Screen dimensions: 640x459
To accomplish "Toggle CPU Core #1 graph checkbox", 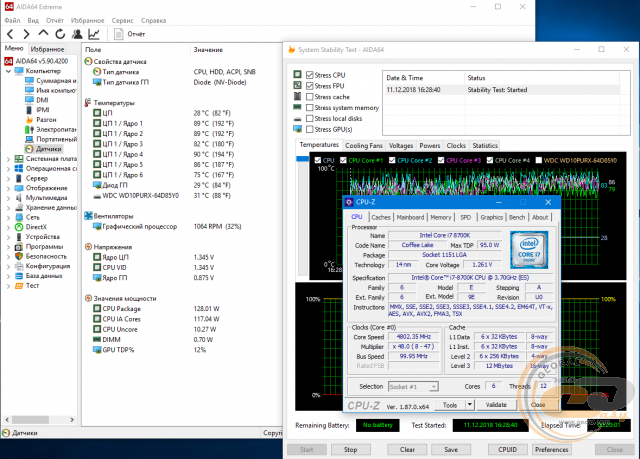I will pyautogui.click(x=343, y=160).
